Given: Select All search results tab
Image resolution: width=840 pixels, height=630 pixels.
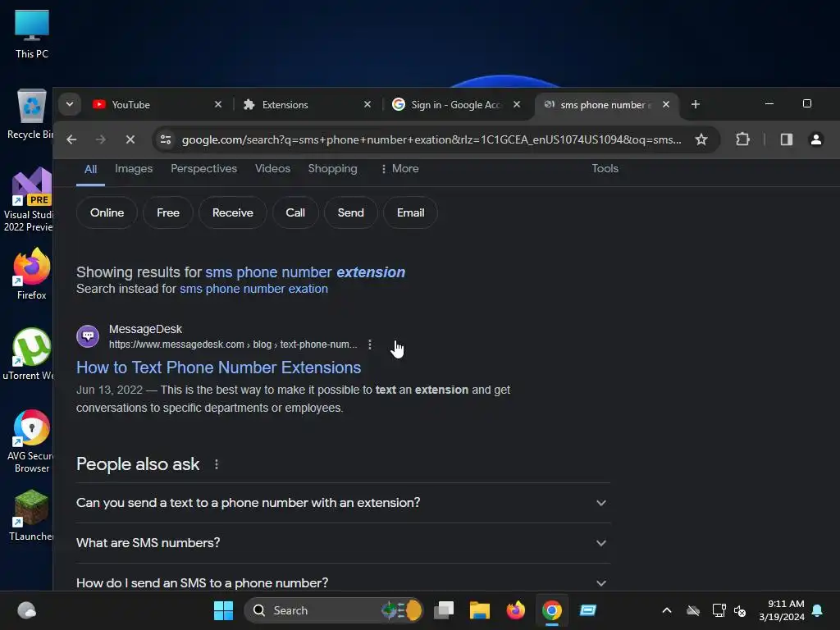Looking at the screenshot, I should coord(90,169).
